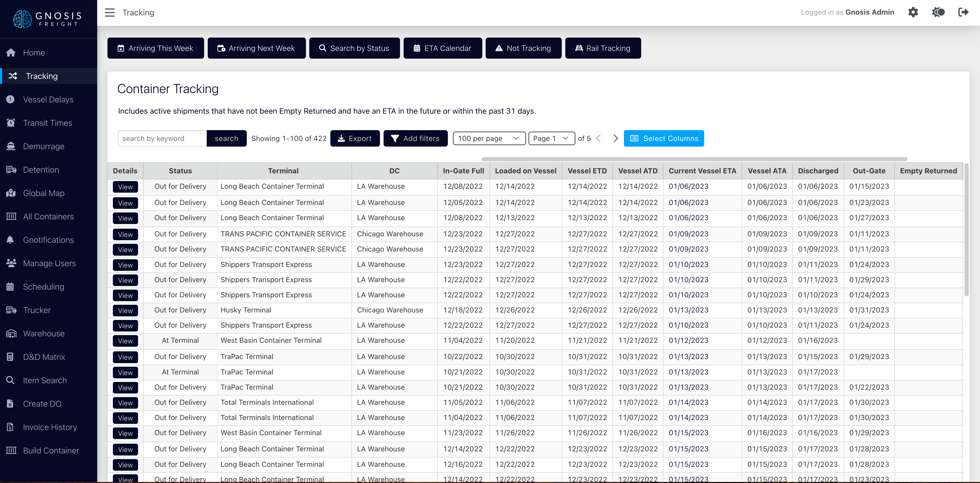980x483 pixels.
Task: Open Global Map in the sidebar
Action: pyautogui.click(x=43, y=193)
